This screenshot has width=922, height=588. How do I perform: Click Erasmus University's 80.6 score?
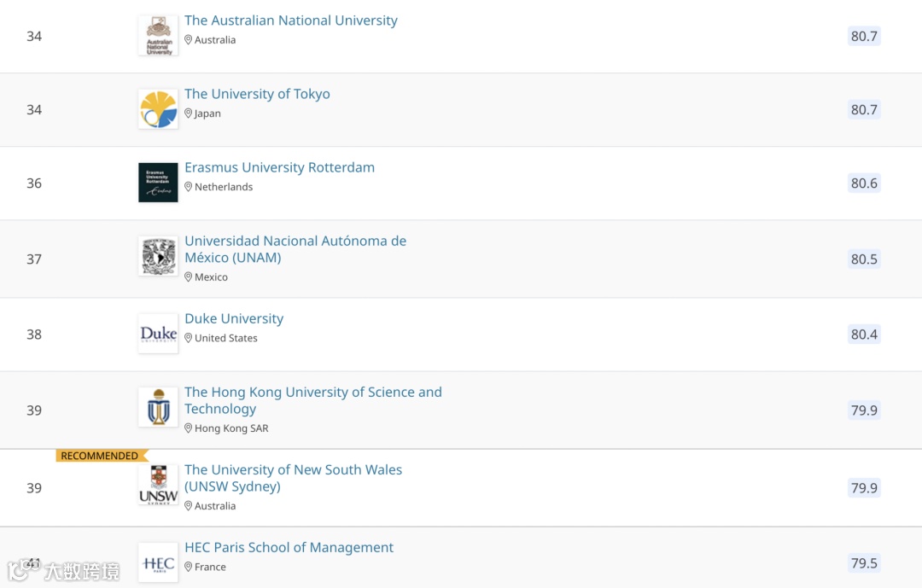864,183
